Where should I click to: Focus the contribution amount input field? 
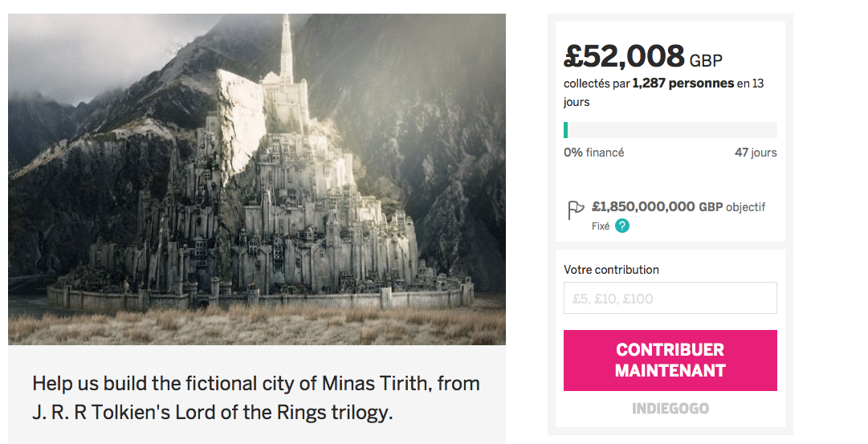point(670,298)
